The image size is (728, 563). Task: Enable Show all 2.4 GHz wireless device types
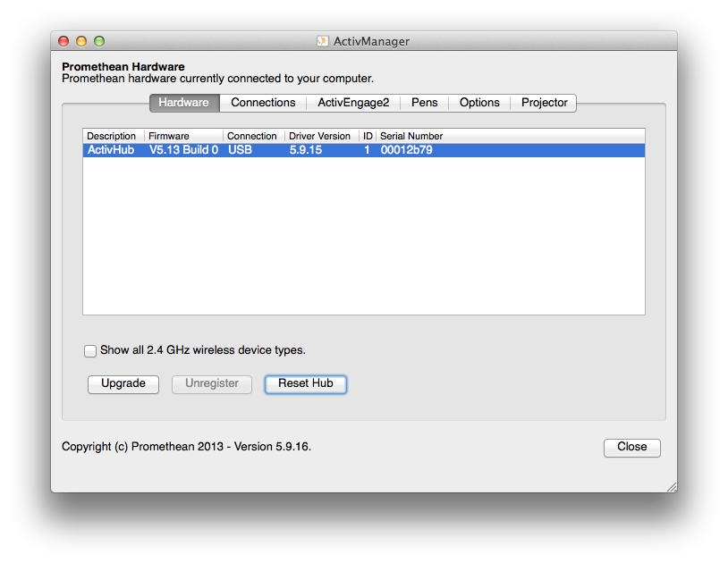pyautogui.click(x=90, y=350)
